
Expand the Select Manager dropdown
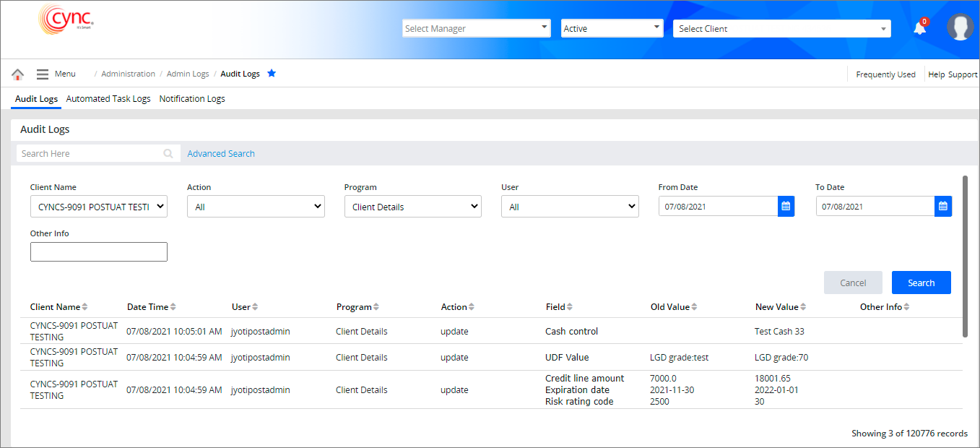pyautogui.click(x=476, y=28)
